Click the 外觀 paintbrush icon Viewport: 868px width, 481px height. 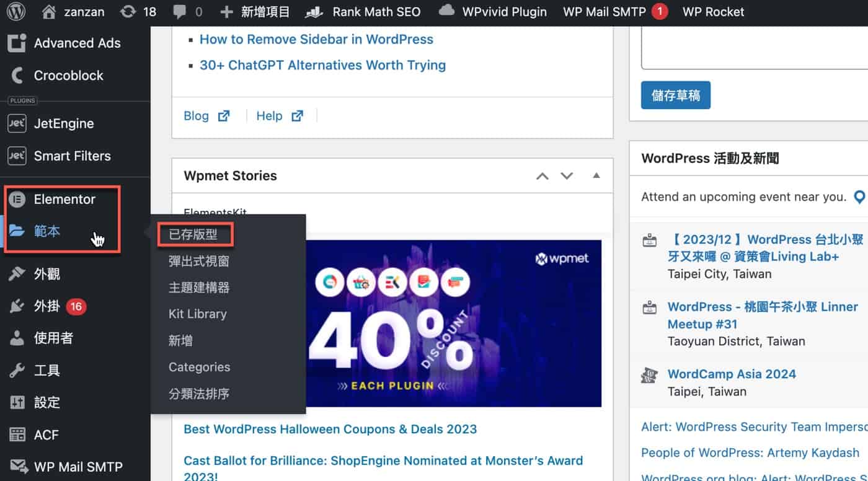tap(17, 274)
